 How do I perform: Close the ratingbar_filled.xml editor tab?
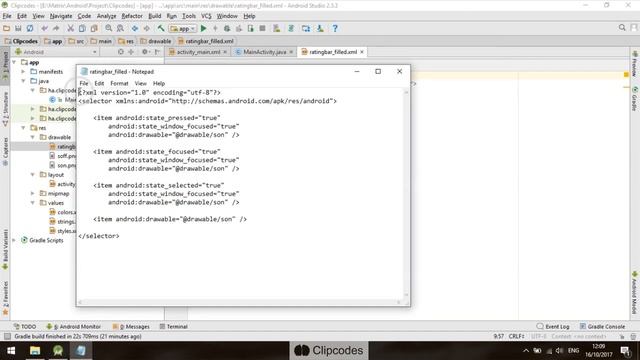(362, 52)
